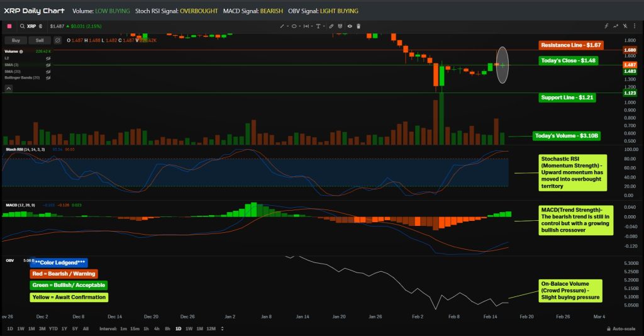Collapse the indicator legend chevron
The image size is (644, 336).
(9, 88)
